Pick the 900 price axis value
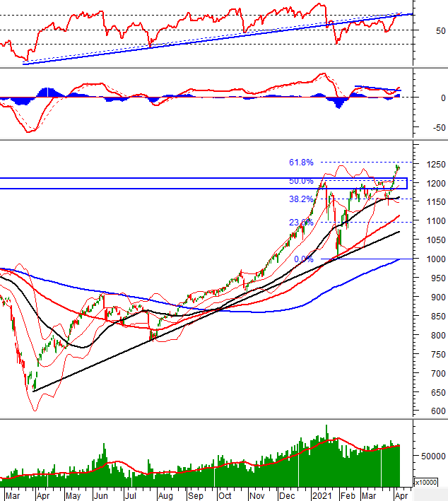 (438, 297)
